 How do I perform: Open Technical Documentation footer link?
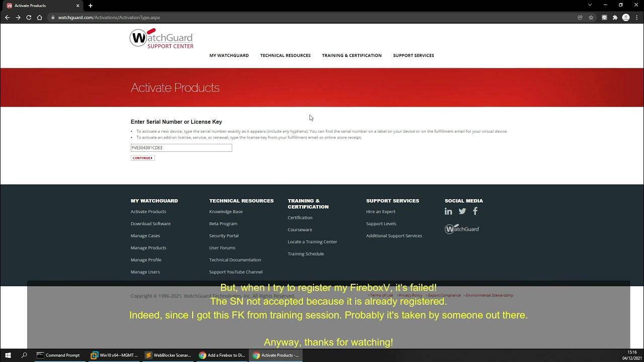pos(235,260)
